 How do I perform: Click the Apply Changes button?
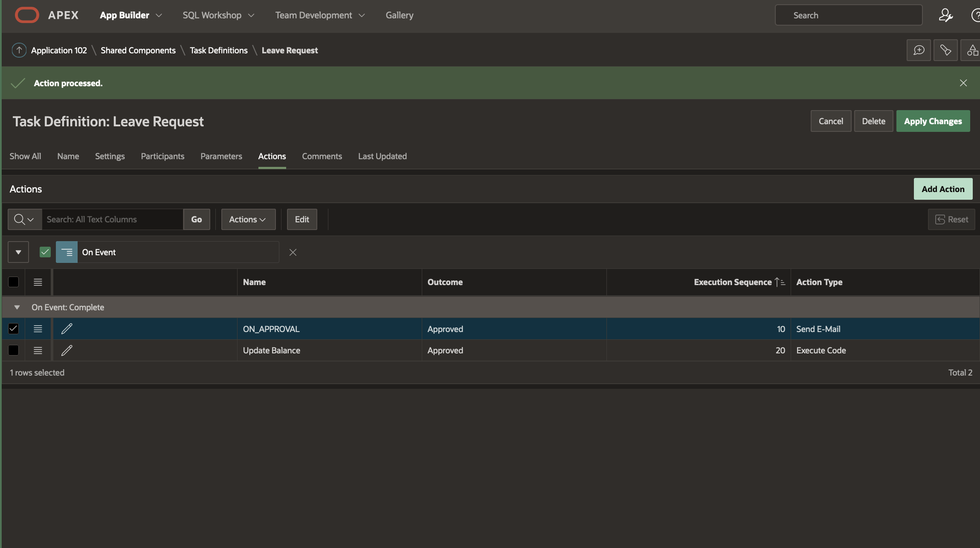point(933,121)
